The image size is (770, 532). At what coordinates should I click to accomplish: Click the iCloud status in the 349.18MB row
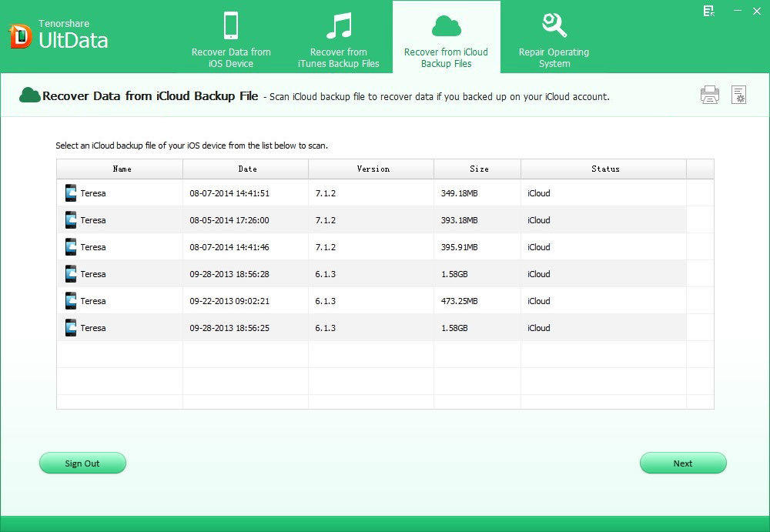[x=539, y=193]
